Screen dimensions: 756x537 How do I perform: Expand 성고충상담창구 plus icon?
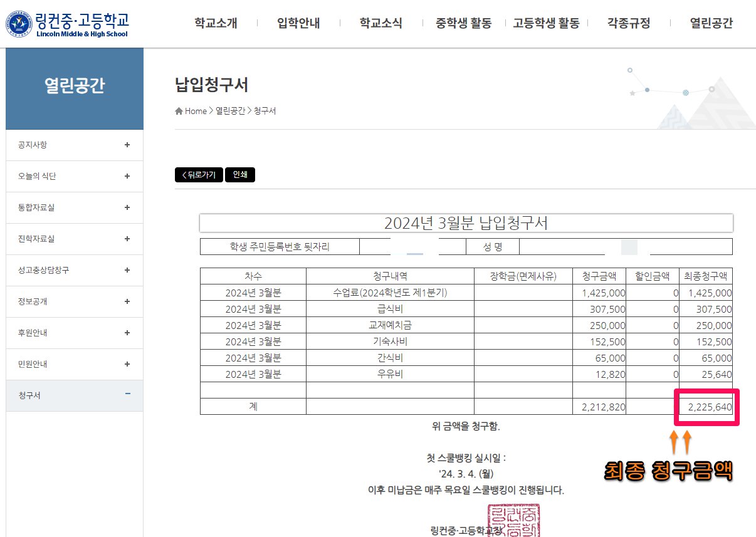[127, 270]
